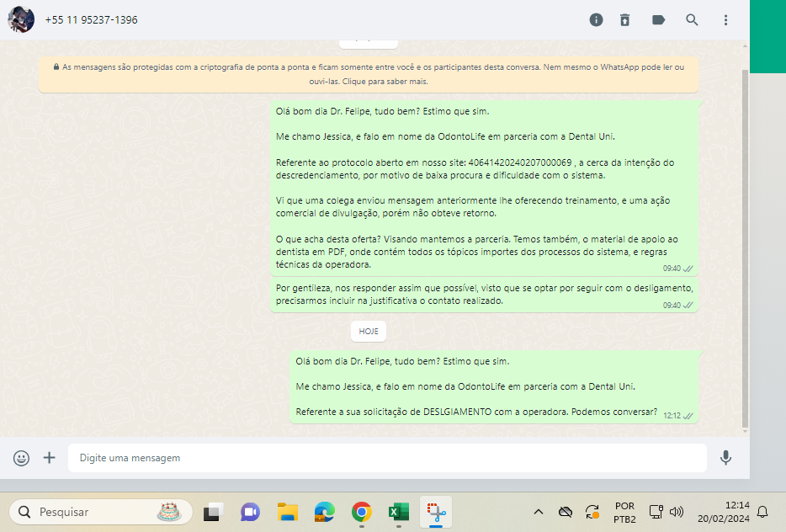Change keyboard language POR PTB2
The height and width of the screenshot is (532, 786).
point(624,513)
